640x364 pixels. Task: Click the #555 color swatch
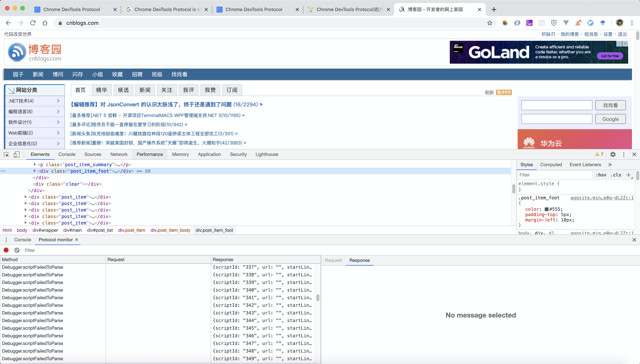click(546, 209)
